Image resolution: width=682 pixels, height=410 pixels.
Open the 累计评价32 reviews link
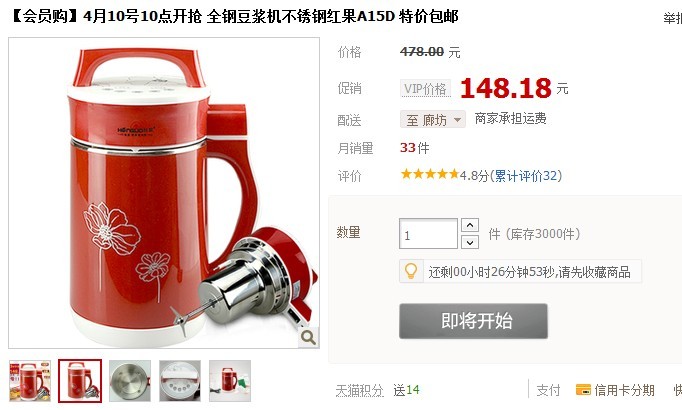click(x=526, y=176)
